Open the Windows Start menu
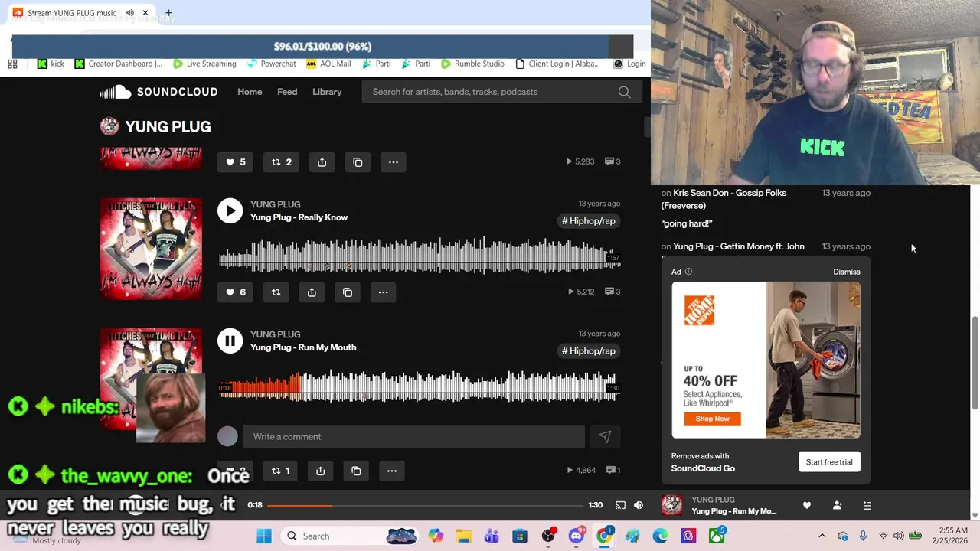The image size is (980, 551). click(264, 536)
